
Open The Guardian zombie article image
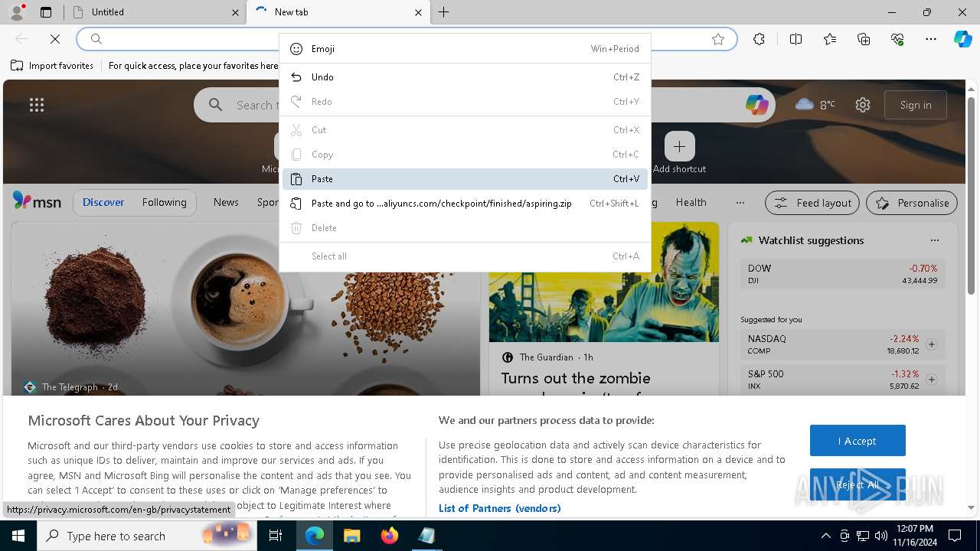(x=604, y=282)
